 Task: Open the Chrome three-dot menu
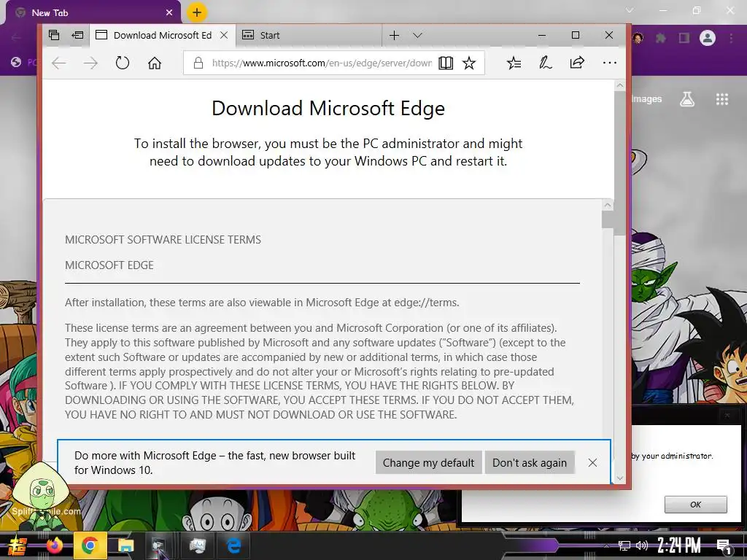coord(731,38)
